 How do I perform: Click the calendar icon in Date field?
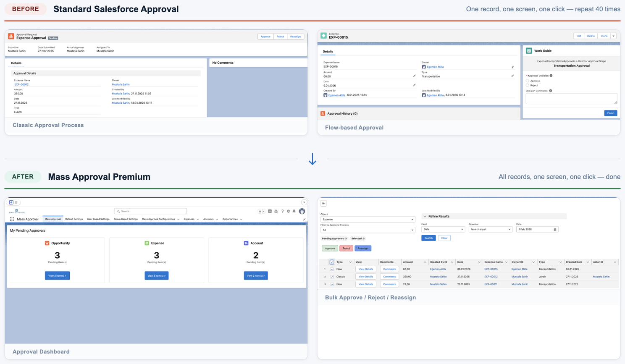click(x=555, y=230)
